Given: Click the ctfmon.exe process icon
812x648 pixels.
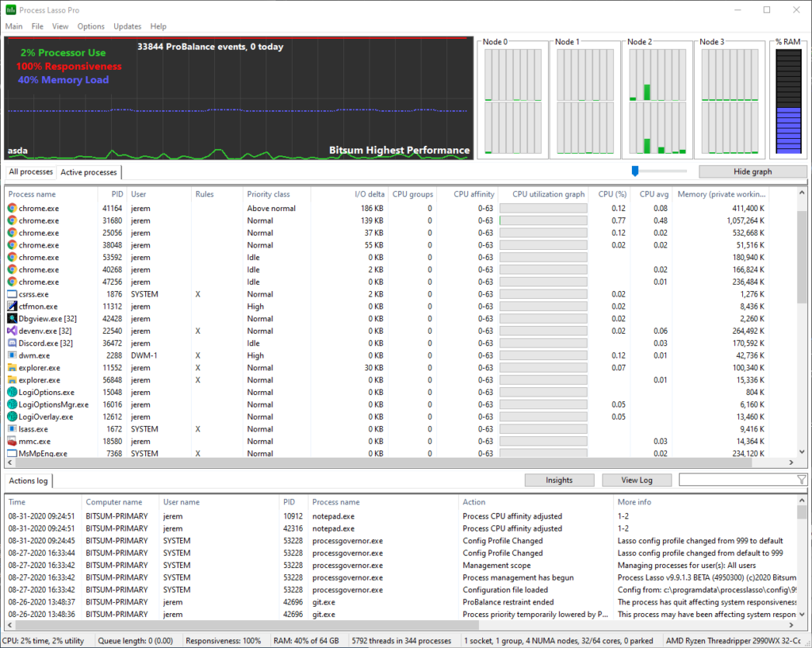Looking at the screenshot, I should tap(10, 306).
